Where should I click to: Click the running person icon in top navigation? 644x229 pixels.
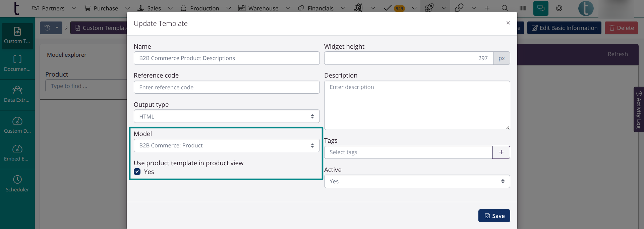coord(358,8)
